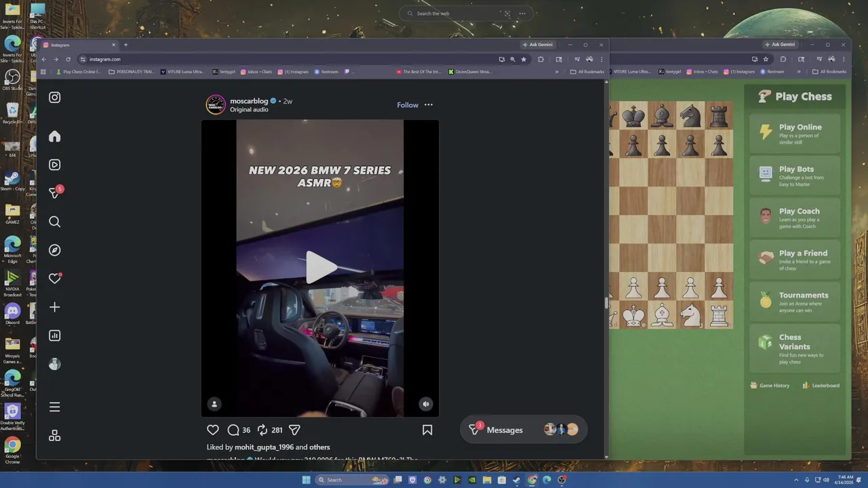
Task: Go back in the Instagram browser window
Action: pyautogui.click(x=44, y=59)
